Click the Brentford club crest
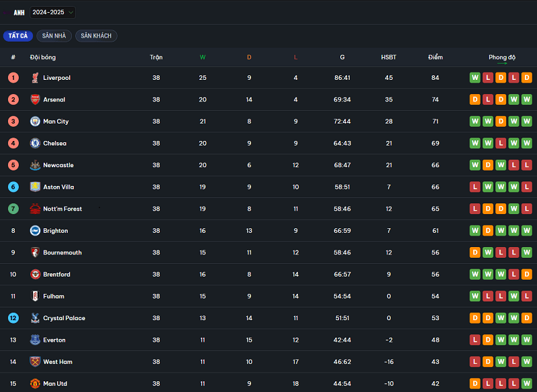537x392 pixels. (35, 275)
